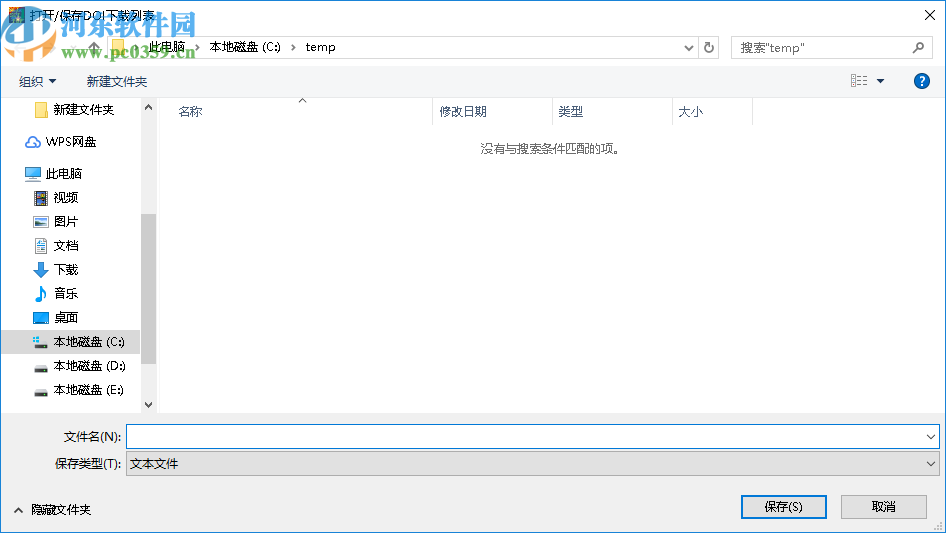Select 新建文件夹 folder in sidebar
Viewport: 946px width, 533px height.
[x=83, y=109]
